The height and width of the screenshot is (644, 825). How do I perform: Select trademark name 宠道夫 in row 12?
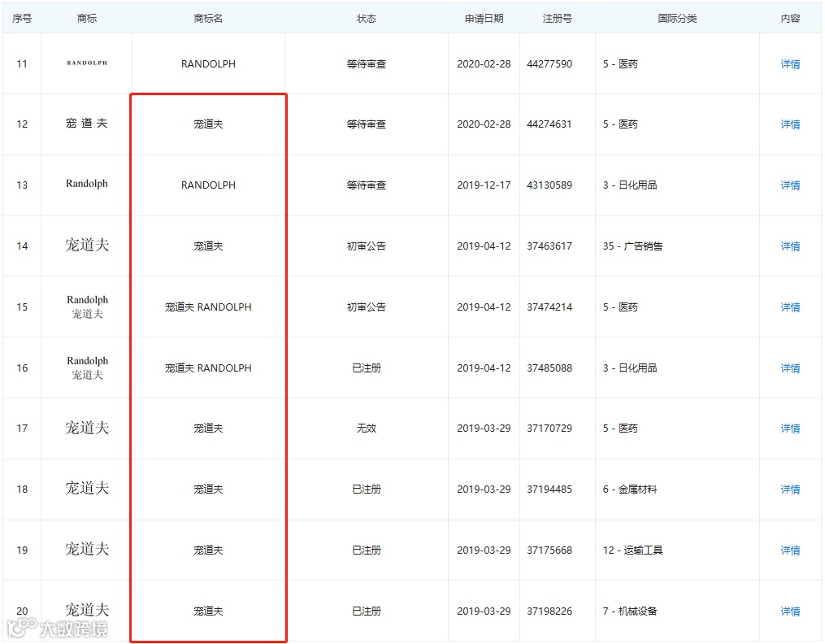pyautogui.click(x=208, y=124)
